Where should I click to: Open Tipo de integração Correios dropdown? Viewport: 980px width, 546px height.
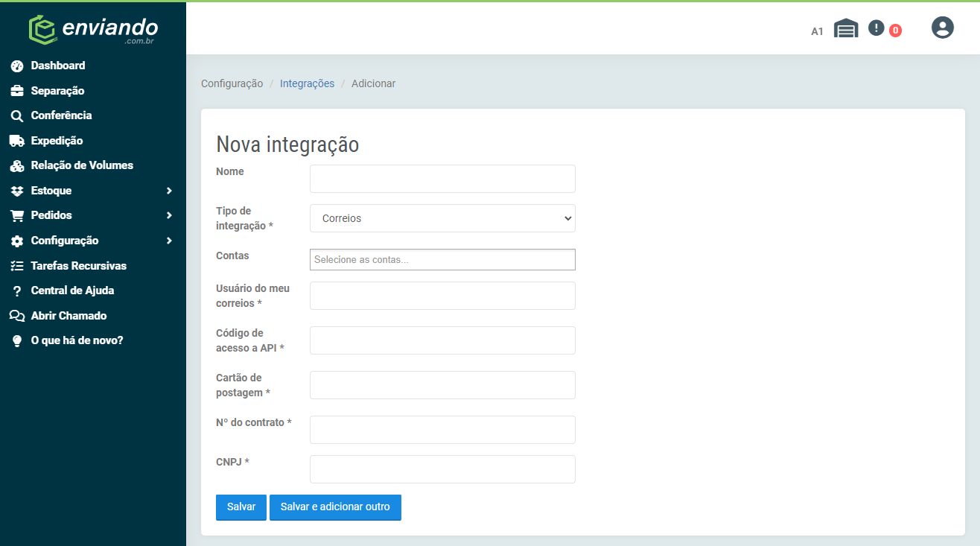442,218
